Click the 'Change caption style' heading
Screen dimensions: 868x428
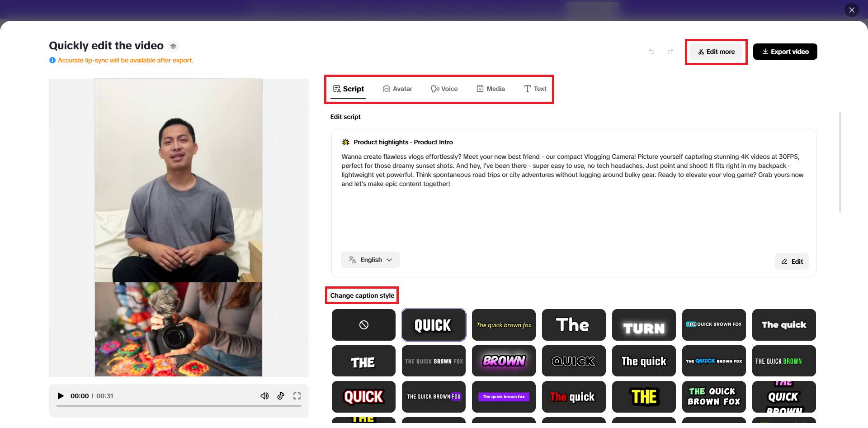point(362,295)
